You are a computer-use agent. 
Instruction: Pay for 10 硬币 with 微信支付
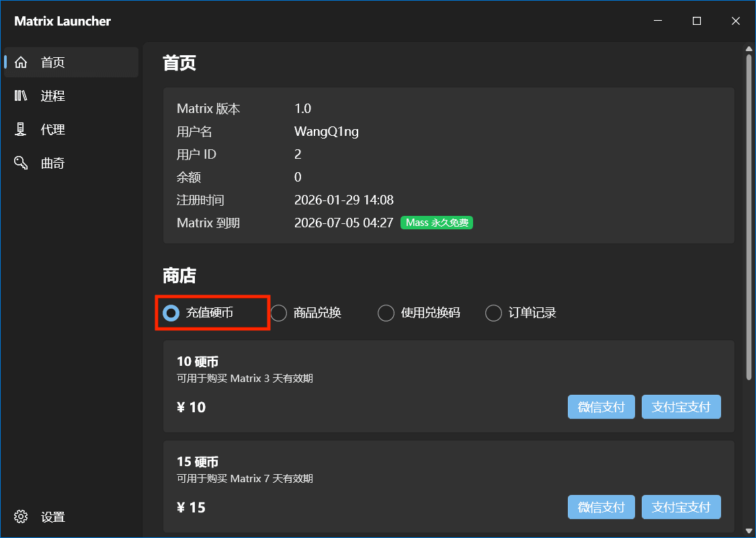click(601, 407)
